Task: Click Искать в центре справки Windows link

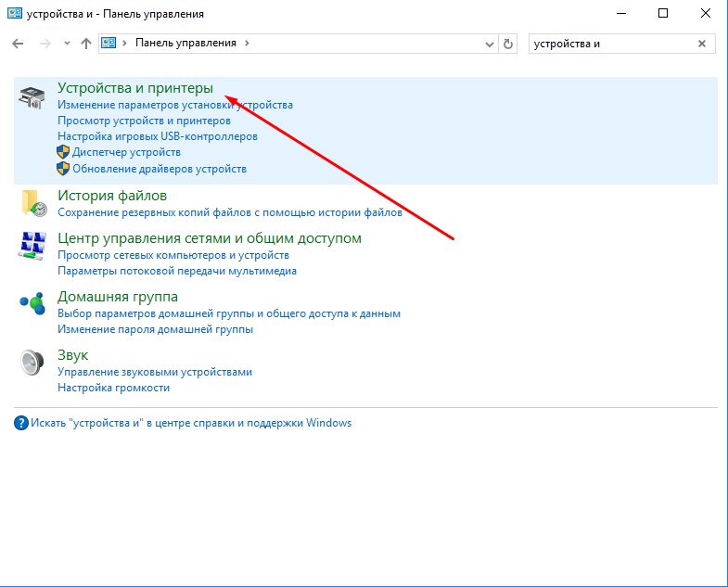Action: 191,423
